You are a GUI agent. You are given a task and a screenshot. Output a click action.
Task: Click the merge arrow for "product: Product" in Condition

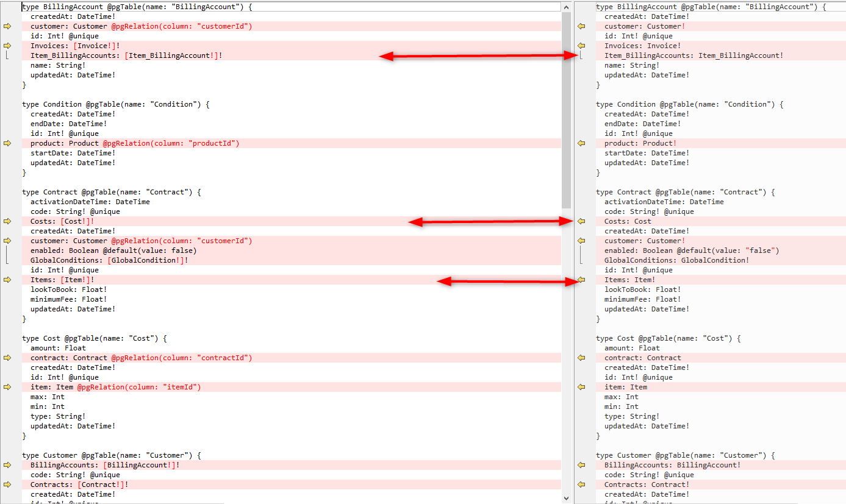pos(9,143)
